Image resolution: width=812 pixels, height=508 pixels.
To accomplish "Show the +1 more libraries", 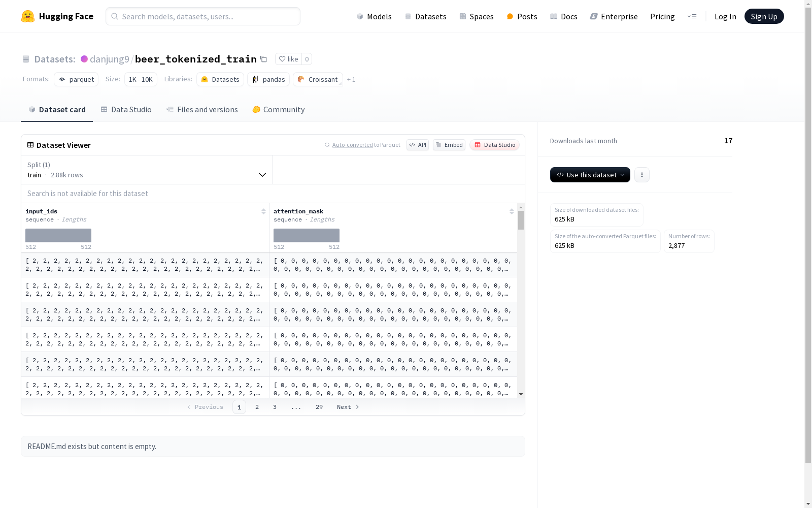I will click(351, 80).
